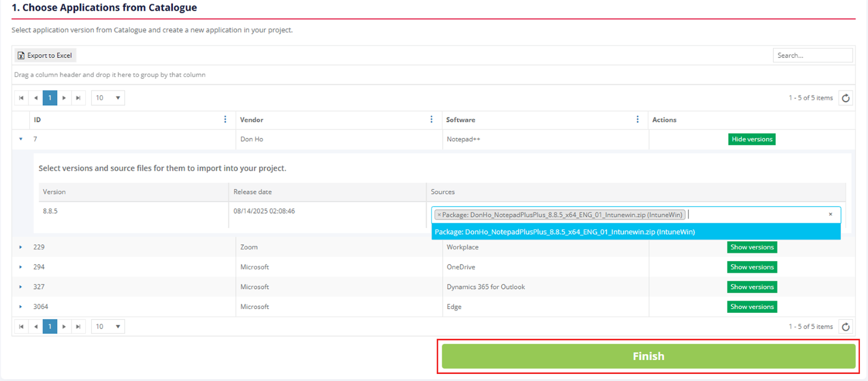Click the top refresh icon
Screen dimensions: 868x381
pyautogui.click(x=845, y=98)
